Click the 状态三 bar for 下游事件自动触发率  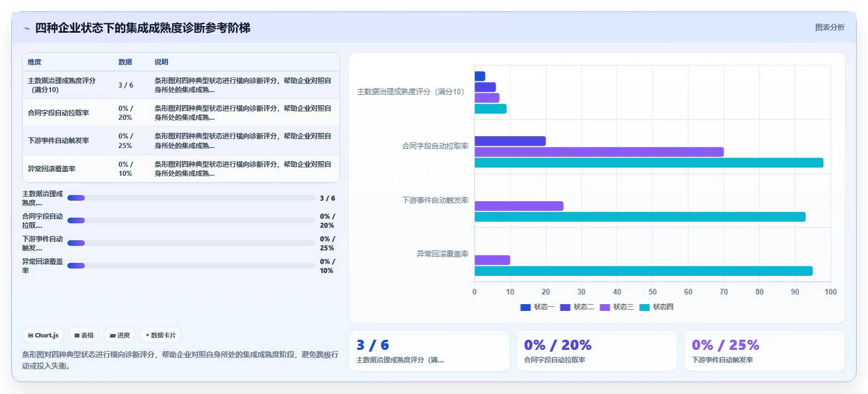(x=519, y=206)
